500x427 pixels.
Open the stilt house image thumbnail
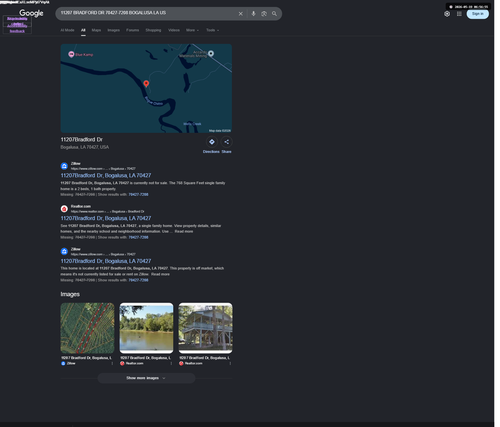tap(205, 328)
